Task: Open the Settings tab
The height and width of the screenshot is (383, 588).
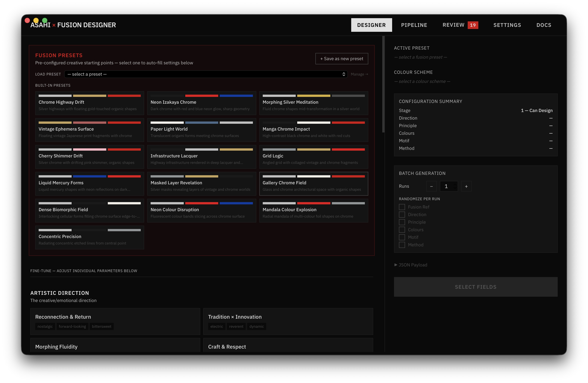Action: point(507,25)
